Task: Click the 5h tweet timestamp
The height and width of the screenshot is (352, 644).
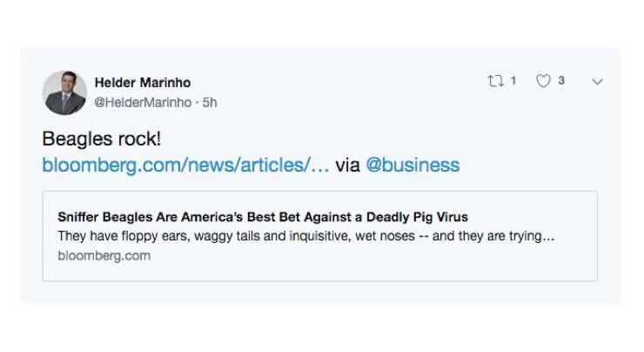Action: point(210,102)
